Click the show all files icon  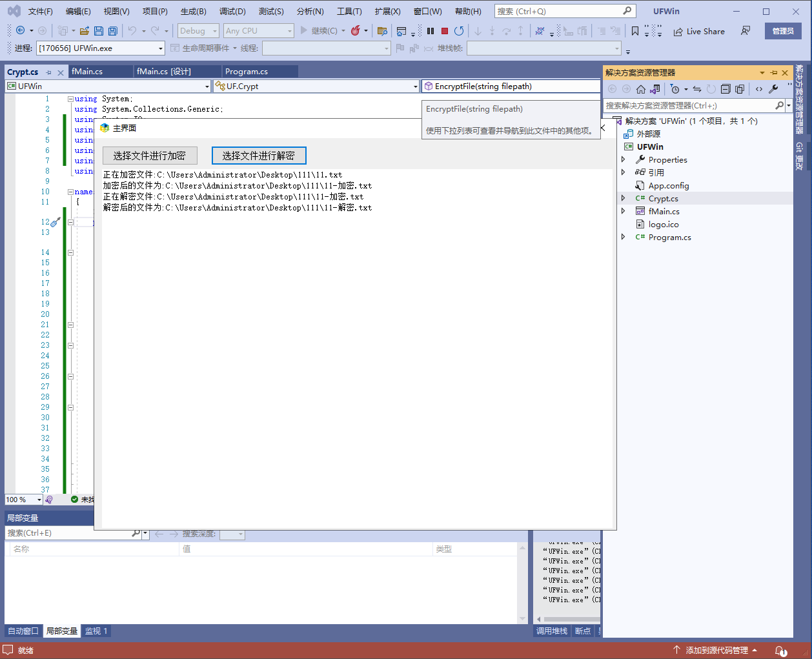(740, 89)
